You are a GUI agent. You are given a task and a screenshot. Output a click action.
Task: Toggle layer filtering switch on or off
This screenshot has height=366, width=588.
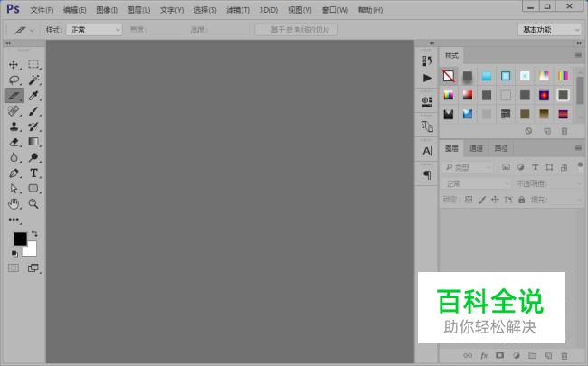click(580, 166)
